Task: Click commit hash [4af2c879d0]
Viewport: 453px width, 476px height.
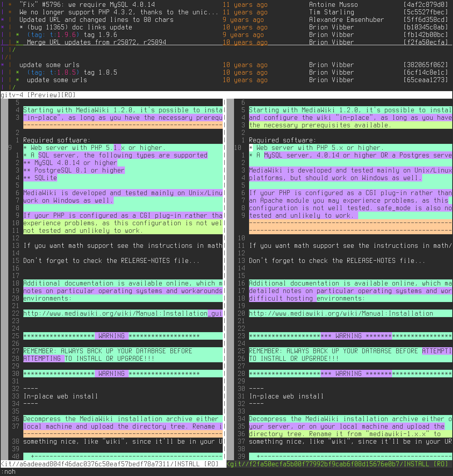Action: pyautogui.click(x=426, y=5)
